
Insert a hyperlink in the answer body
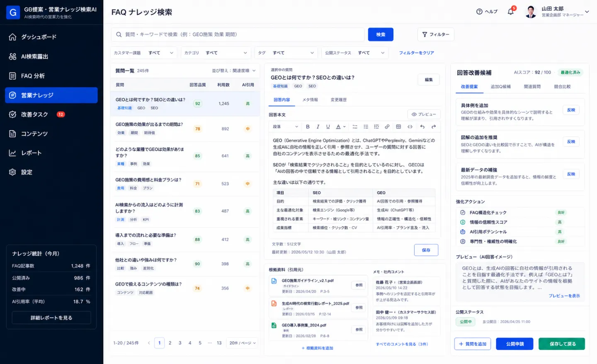click(x=387, y=127)
